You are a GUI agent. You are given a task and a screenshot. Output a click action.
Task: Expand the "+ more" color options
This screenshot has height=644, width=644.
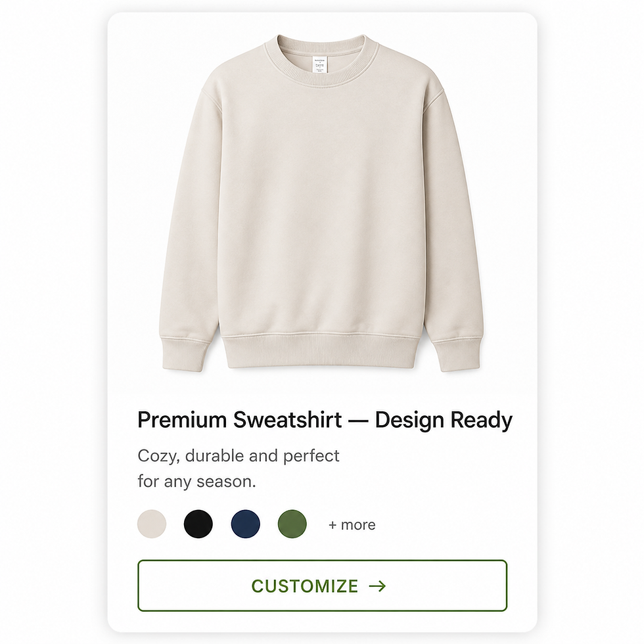point(352,525)
